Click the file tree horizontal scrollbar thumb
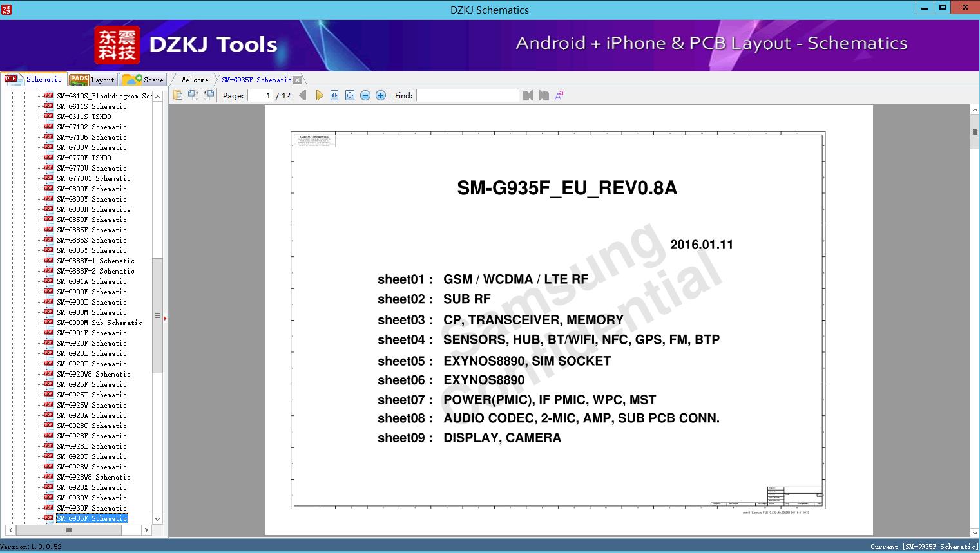The width and height of the screenshot is (980, 553). coord(69,530)
